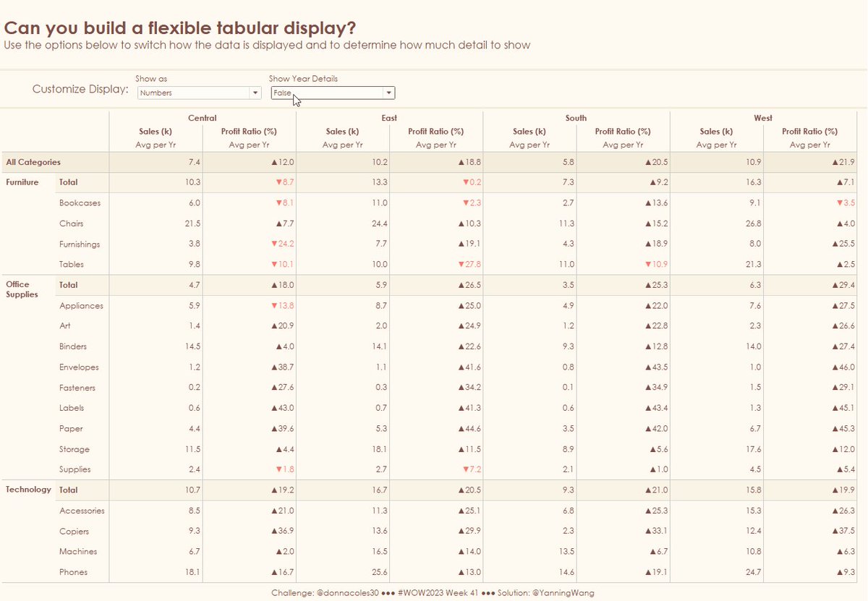Image resolution: width=868 pixels, height=601 pixels.
Task: Select the Tables row label
Action: pyautogui.click(x=71, y=265)
